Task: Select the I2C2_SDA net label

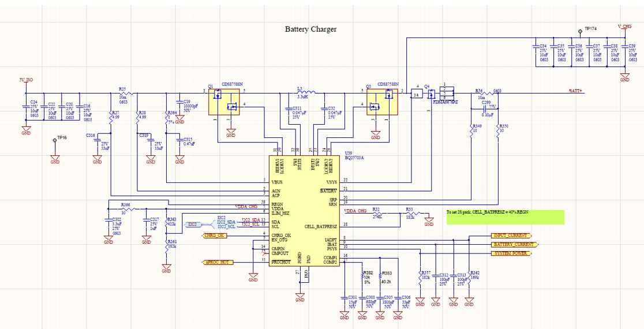Action: pos(251,220)
